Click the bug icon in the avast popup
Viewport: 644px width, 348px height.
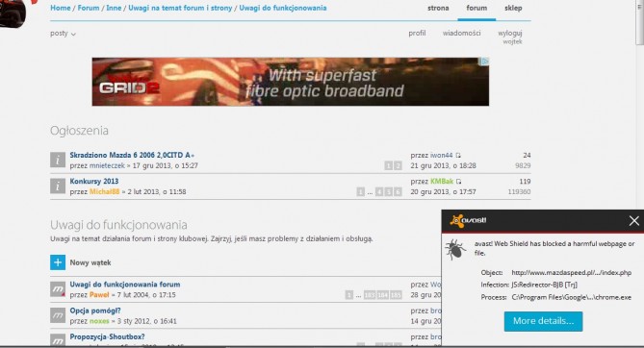click(x=455, y=249)
